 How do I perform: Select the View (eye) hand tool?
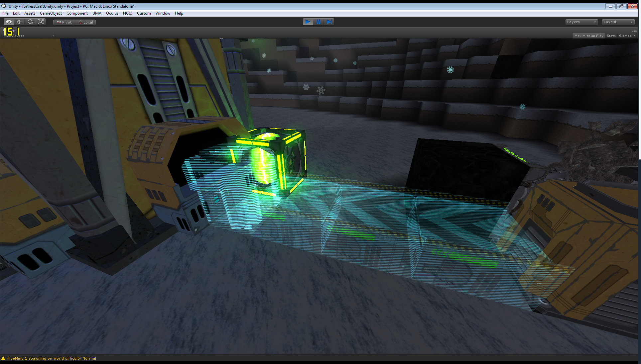click(9, 22)
